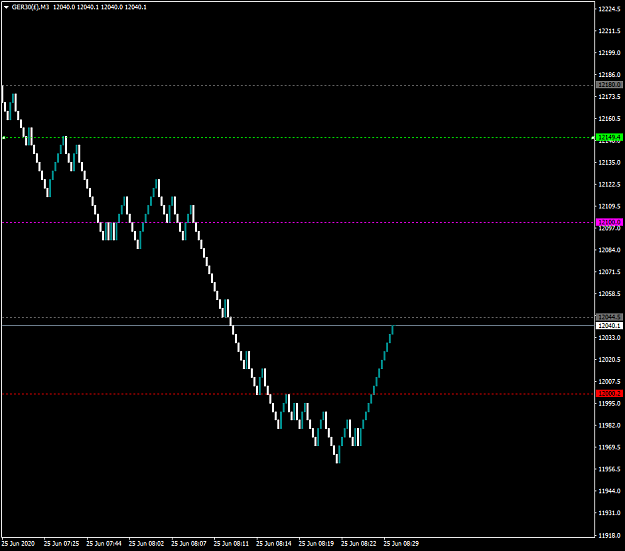
Task: Click the 11969.5 price scale value
Action: 609,447
